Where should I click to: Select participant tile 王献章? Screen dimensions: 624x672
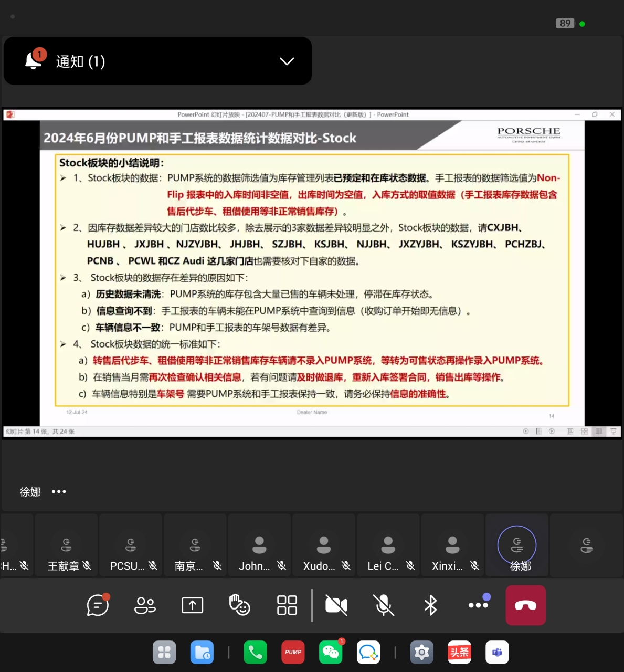click(x=66, y=545)
